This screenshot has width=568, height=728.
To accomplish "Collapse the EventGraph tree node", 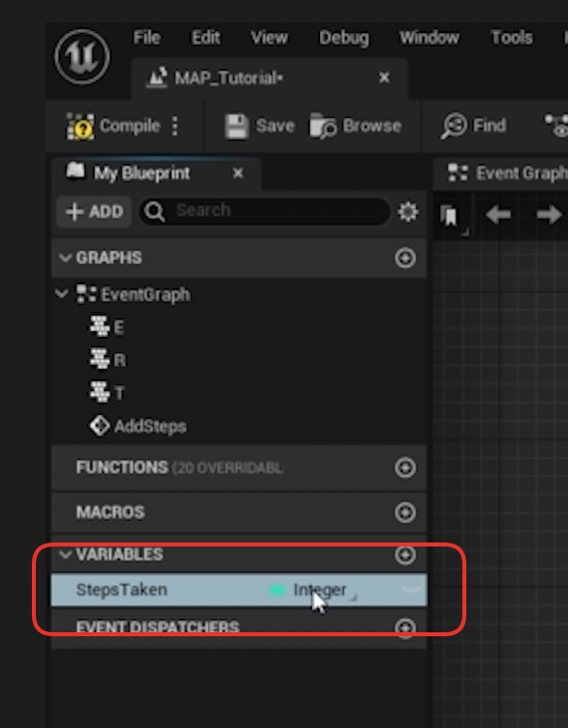I will pos(62,294).
